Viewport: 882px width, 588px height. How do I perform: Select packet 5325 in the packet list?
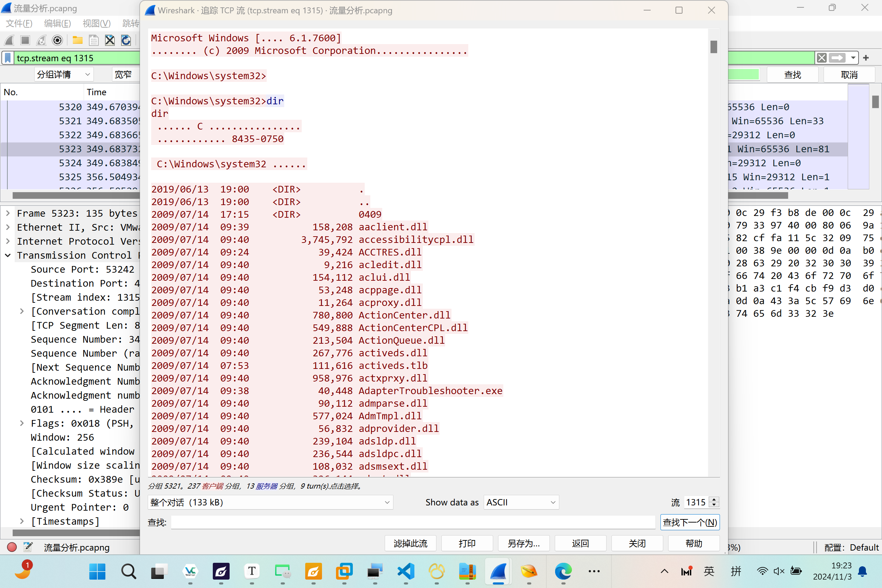pos(70,177)
